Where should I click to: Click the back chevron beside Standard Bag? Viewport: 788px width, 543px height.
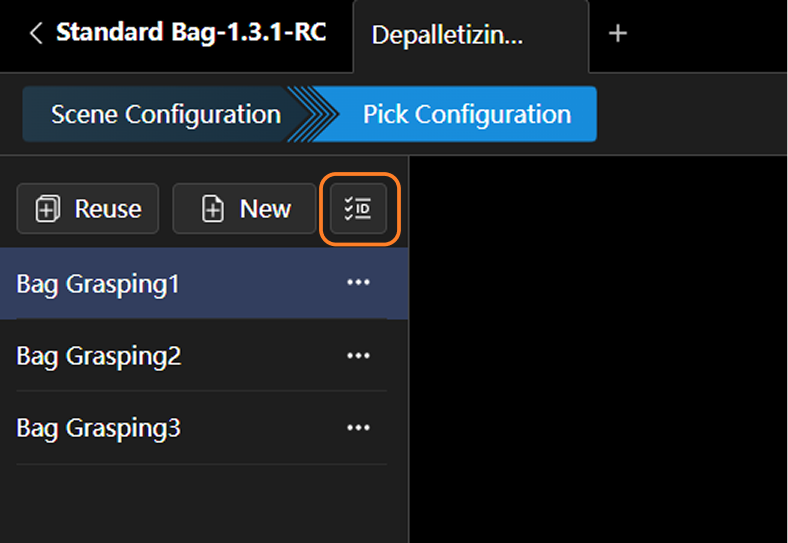(x=37, y=34)
